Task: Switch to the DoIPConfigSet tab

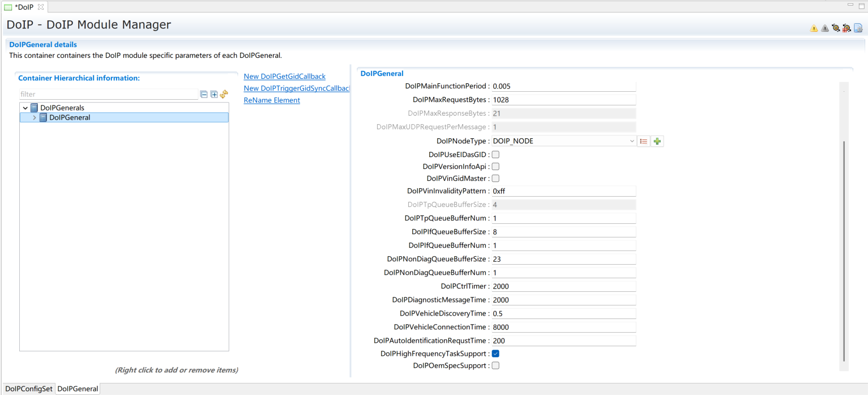Action: tap(28, 389)
